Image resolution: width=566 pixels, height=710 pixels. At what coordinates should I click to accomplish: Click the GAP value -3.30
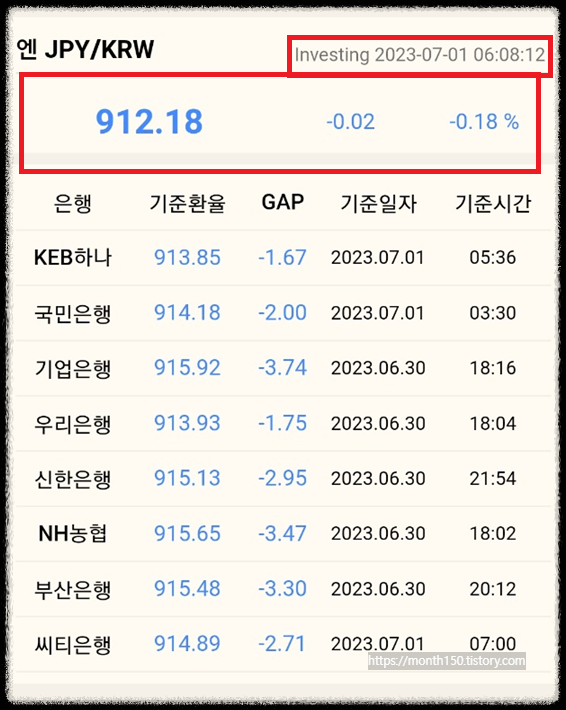point(283,589)
